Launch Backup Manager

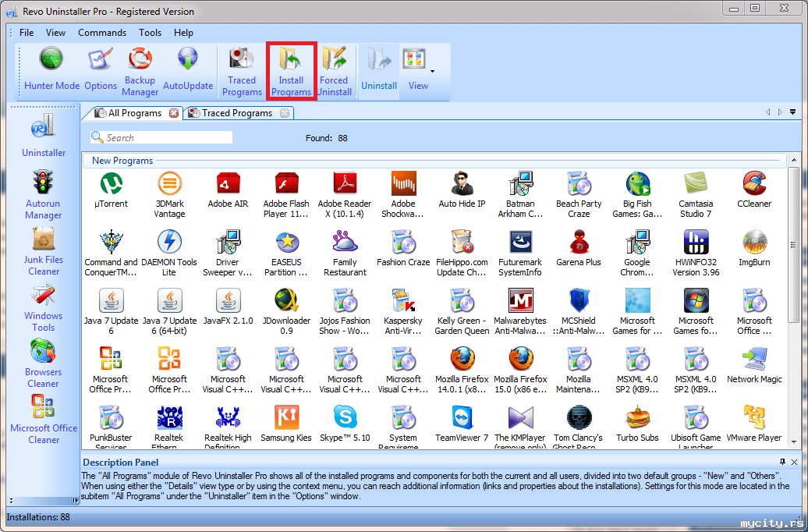[140, 71]
